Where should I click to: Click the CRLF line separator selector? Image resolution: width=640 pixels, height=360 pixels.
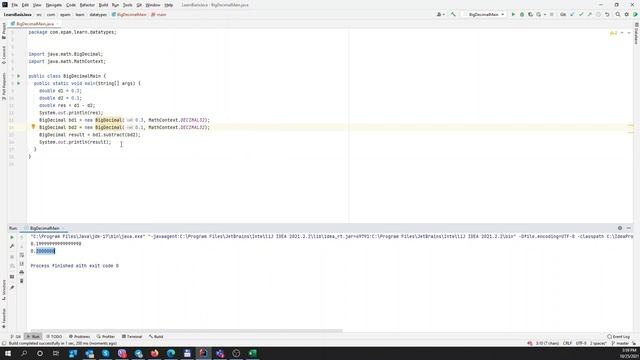point(567,343)
